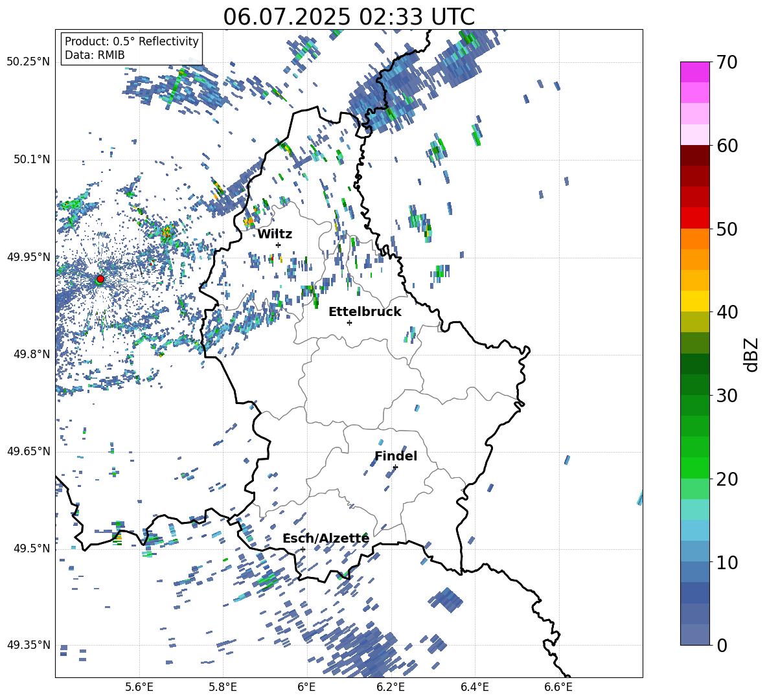The width and height of the screenshot is (767, 700).
Task: Click the cross marker below Findel
Action: click(395, 468)
